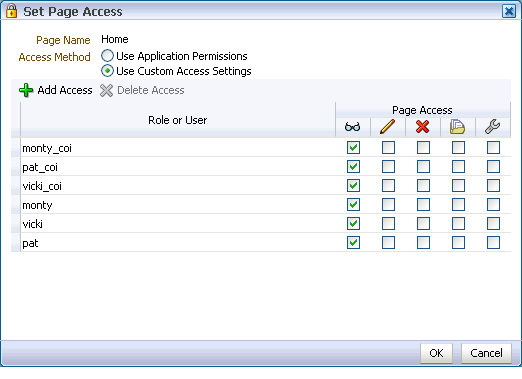Select the monty user row
The width and height of the screenshot is (522, 379).
click(x=261, y=205)
